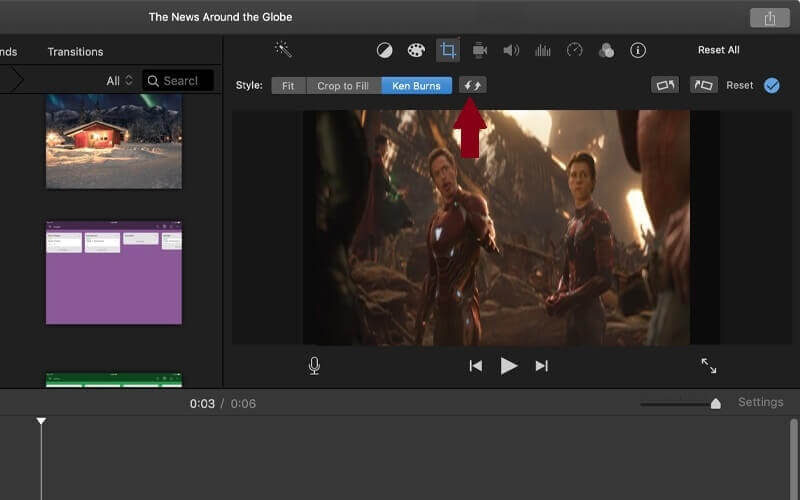Select the Ken Burns style
Image resolution: width=800 pixels, height=500 pixels.
coord(416,86)
